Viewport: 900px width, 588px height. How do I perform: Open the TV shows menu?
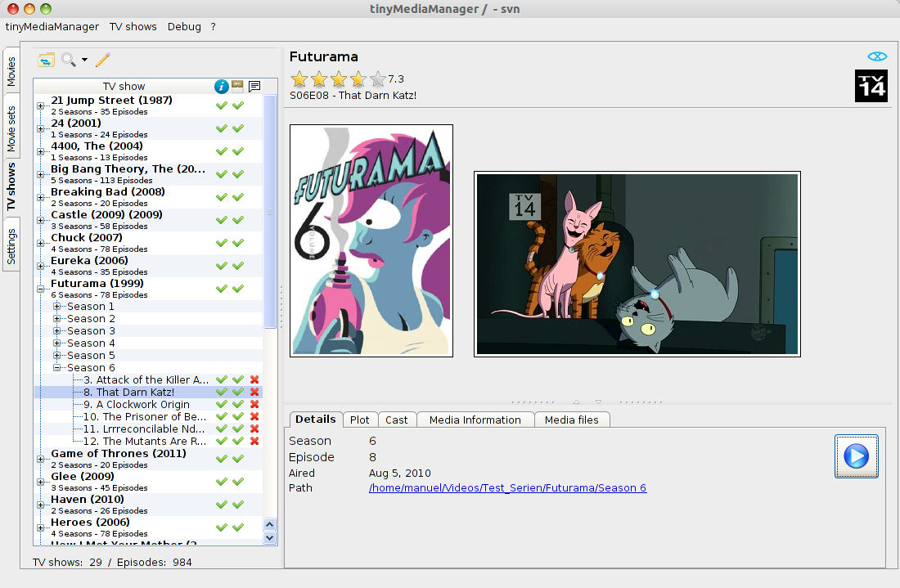click(133, 26)
